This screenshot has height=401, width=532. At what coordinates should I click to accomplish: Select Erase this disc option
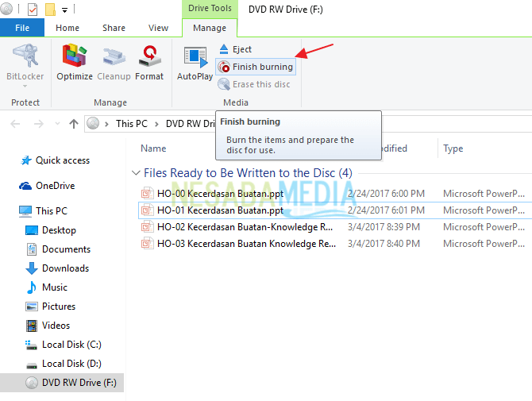tap(254, 84)
